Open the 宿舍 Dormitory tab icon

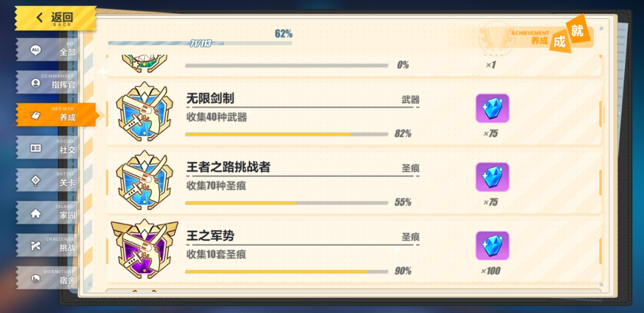(36, 279)
